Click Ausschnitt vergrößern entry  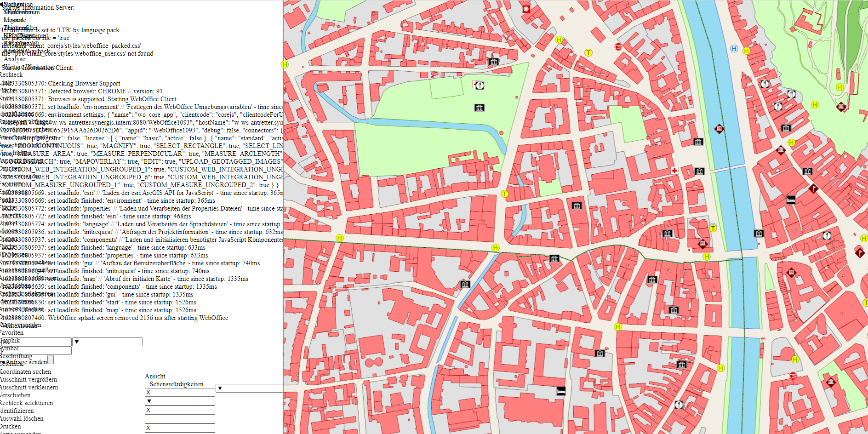coord(29,380)
